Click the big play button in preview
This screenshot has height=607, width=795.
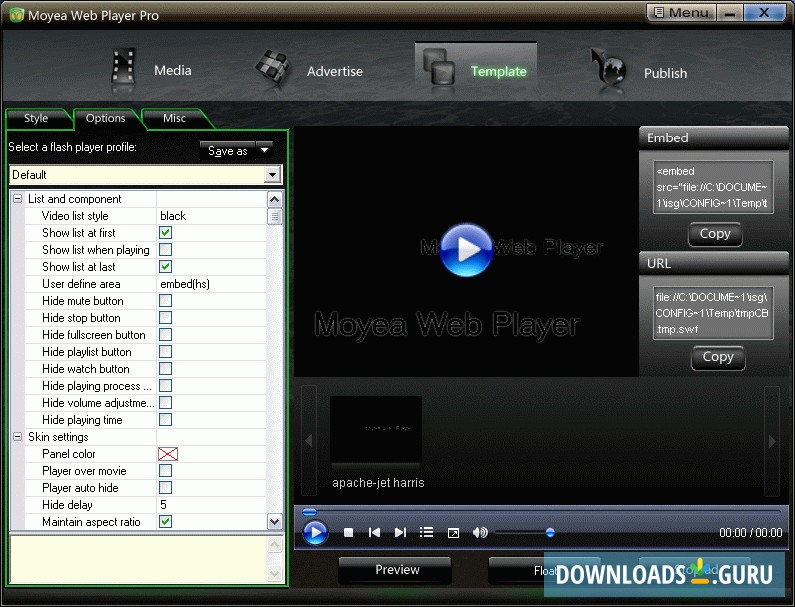click(x=466, y=249)
